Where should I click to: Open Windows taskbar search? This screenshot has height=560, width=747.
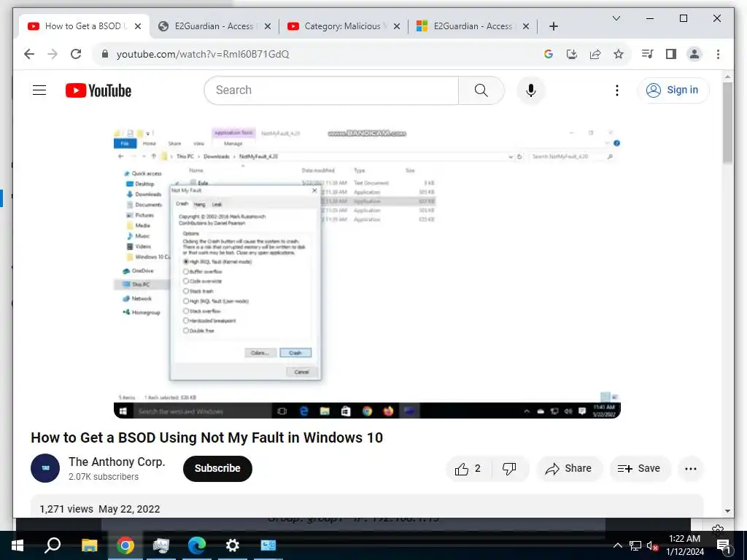[53, 545]
